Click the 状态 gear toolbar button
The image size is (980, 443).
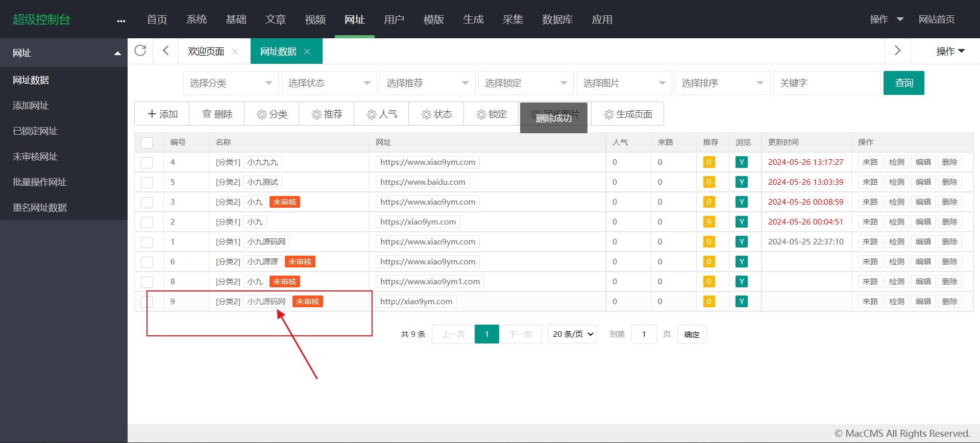point(436,114)
